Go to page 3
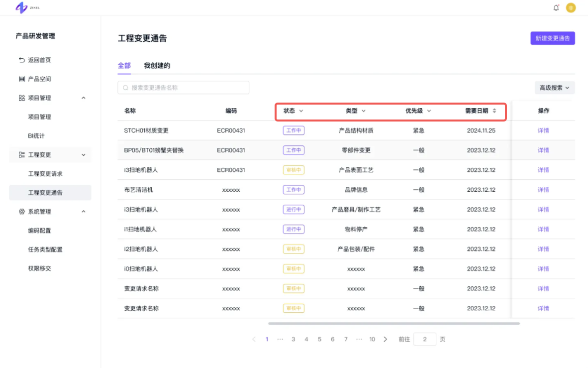 [293, 339]
